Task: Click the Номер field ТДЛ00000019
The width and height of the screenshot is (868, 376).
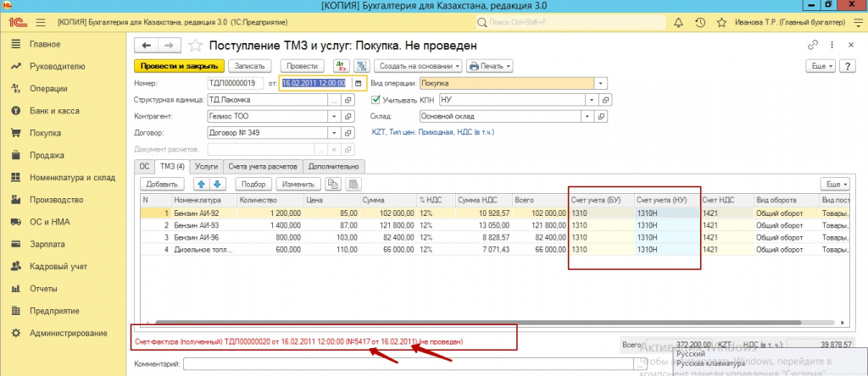Action: 236,84
